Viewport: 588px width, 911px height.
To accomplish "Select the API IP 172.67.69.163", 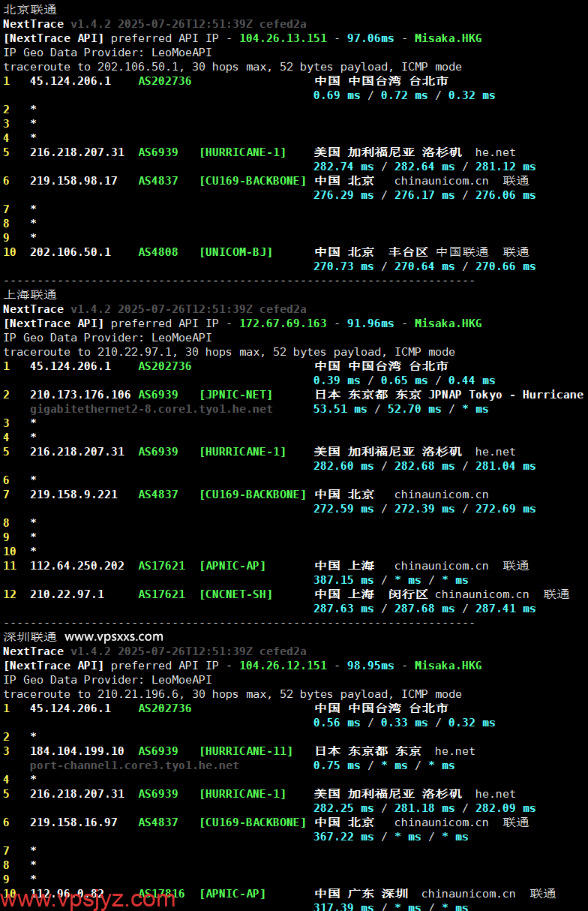I will point(283,323).
